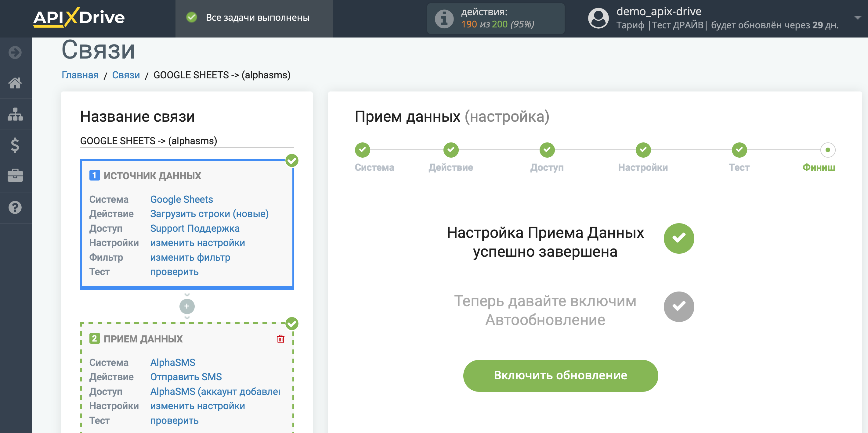Go to 'Настройки' step in progress bar
The image size is (868, 433).
pyautogui.click(x=643, y=150)
